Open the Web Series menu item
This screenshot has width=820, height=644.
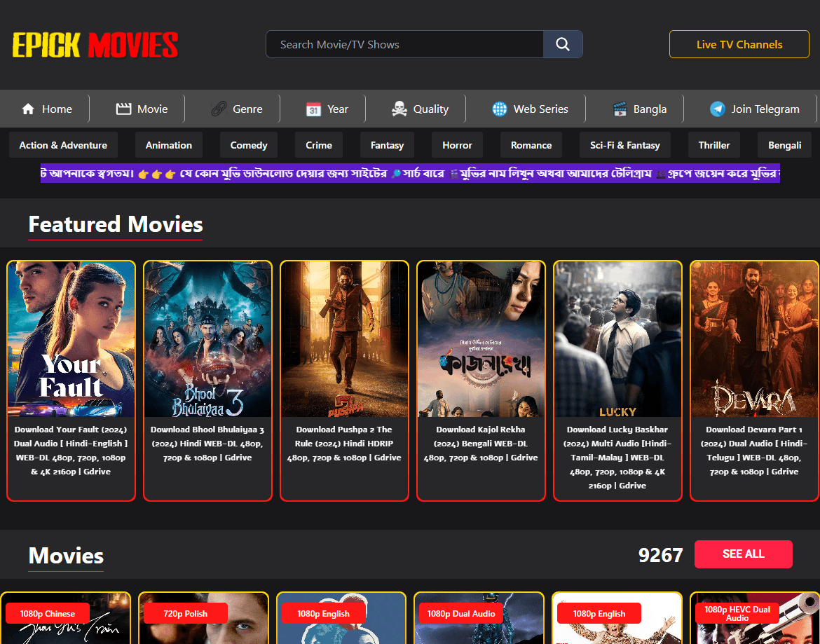531,109
